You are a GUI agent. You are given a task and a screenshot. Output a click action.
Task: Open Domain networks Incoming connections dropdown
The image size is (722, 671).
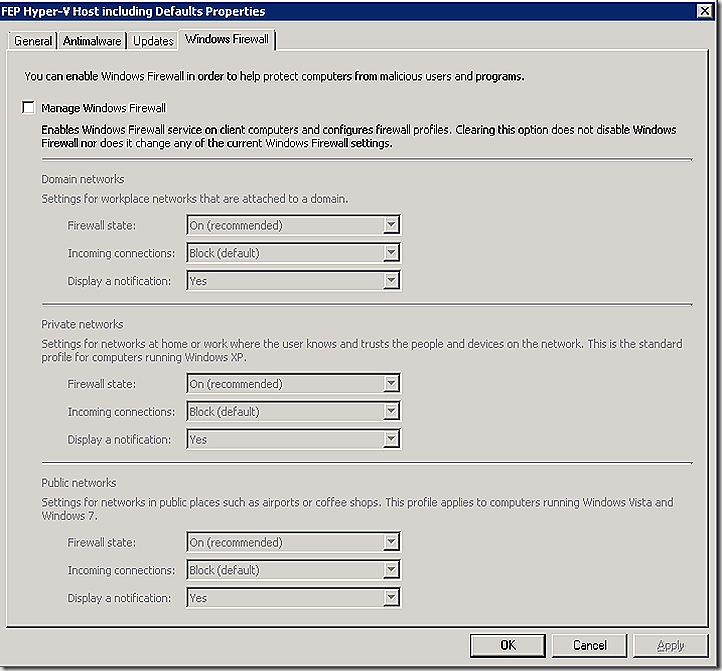pos(293,253)
